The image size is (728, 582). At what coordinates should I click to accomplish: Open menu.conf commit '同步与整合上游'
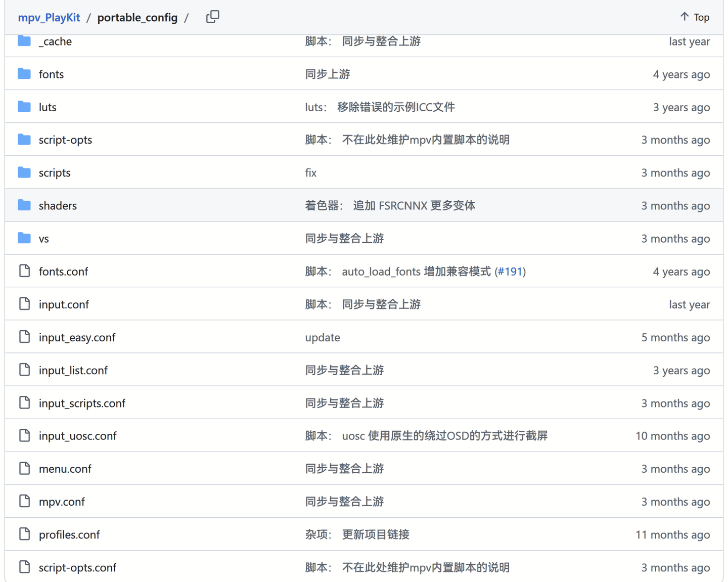click(x=344, y=469)
